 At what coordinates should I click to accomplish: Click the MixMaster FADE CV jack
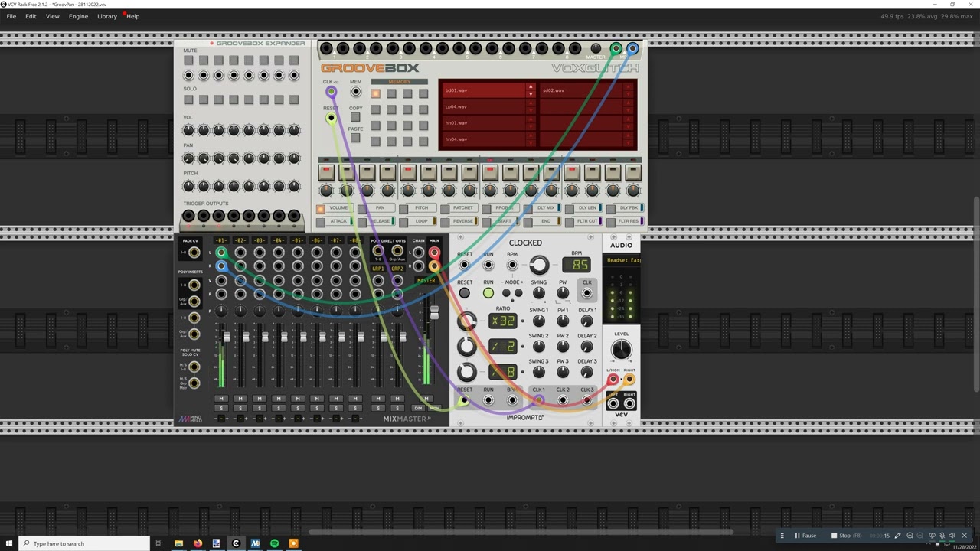coord(194,253)
